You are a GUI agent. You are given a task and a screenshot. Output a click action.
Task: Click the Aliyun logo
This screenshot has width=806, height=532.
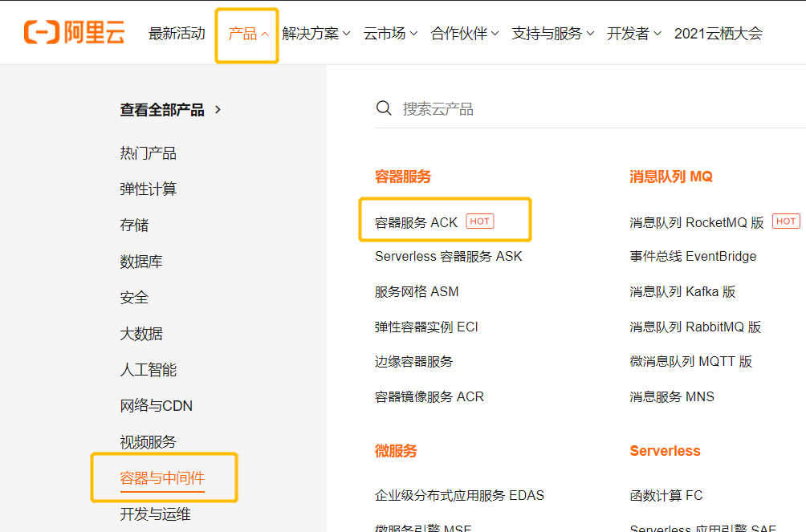[75, 32]
